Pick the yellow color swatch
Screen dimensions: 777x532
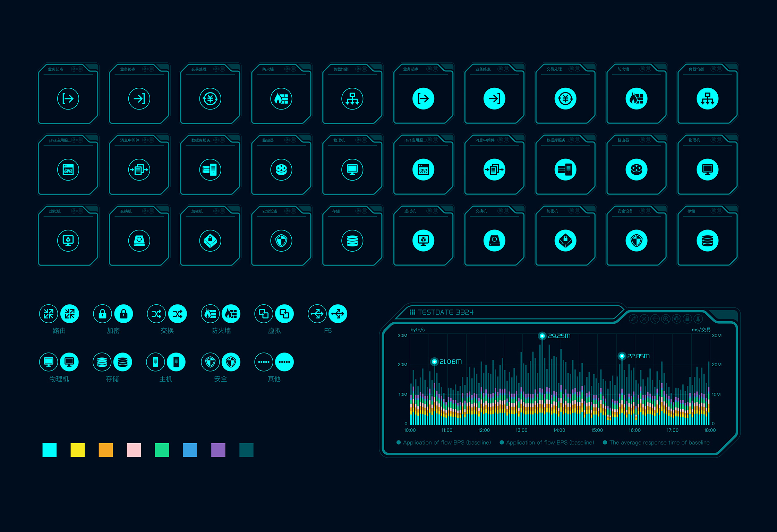click(78, 450)
